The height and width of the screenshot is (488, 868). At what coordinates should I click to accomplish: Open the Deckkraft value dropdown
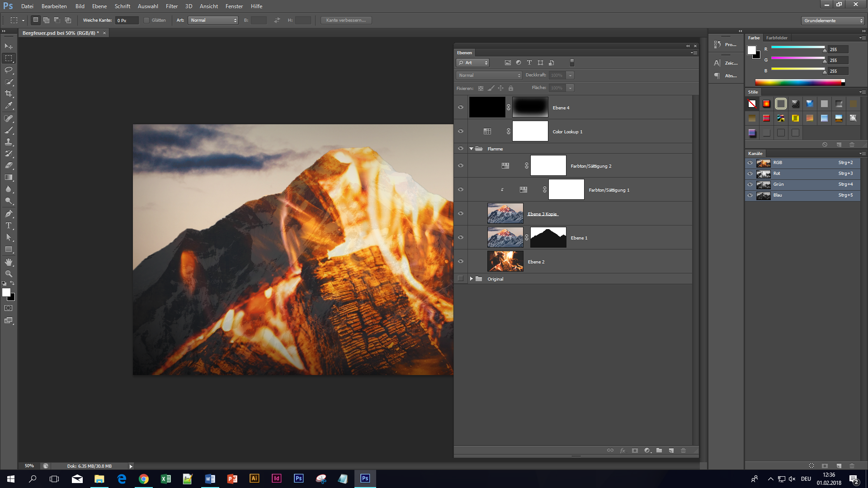click(x=570, y=75)
